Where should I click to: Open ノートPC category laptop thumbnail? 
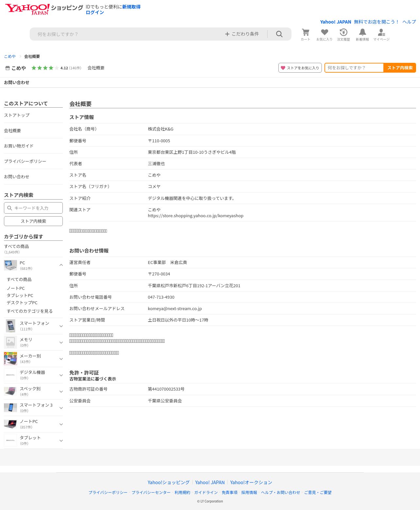pyautogui.click(x=10, y=424)
